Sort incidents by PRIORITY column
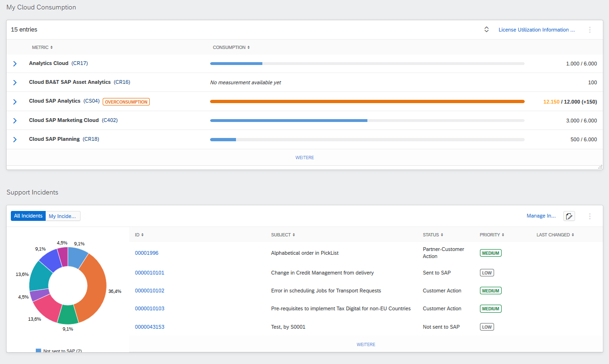Image resolution: width=609 pixels, height=364 pixels. (492, 235)
